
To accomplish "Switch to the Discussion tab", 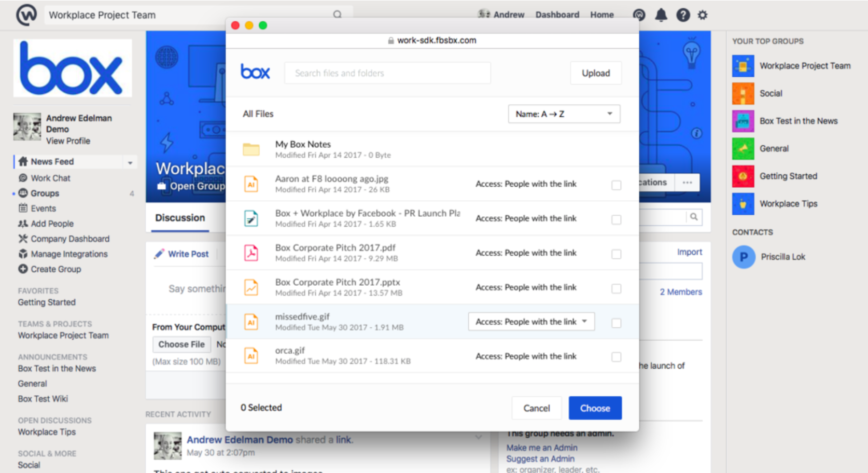I will (x=180, y=218).
